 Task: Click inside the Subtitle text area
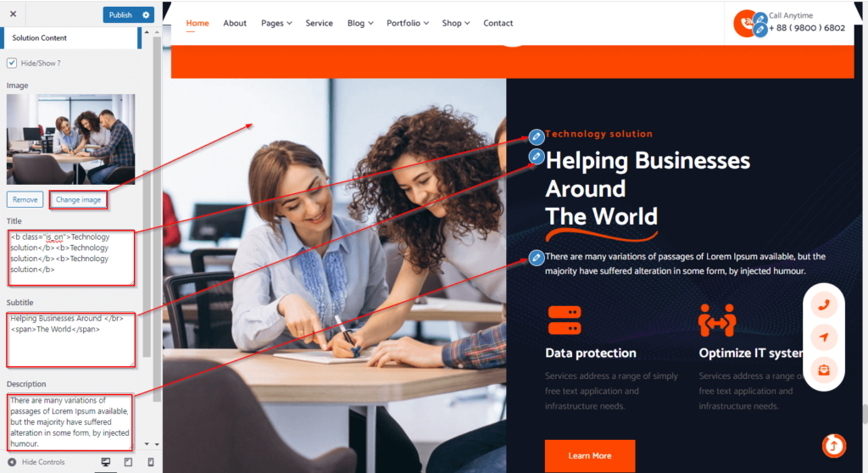[x=71, y=340]
